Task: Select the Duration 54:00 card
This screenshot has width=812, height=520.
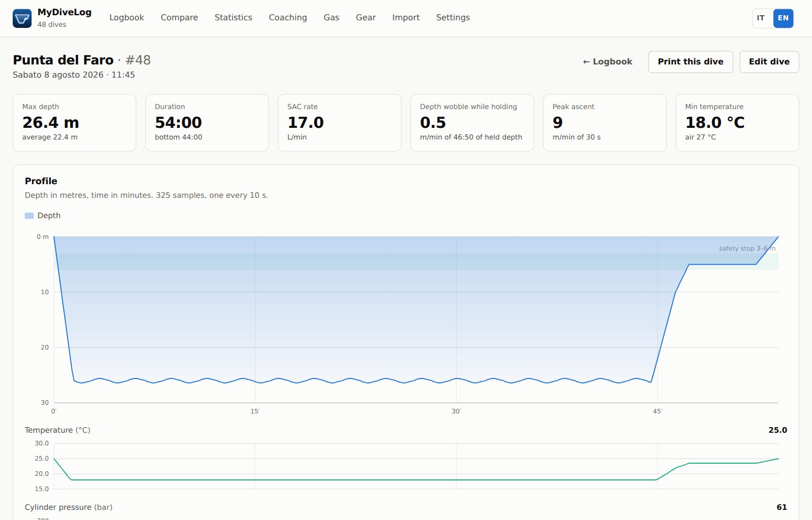Action: click(x=207, y=123)
